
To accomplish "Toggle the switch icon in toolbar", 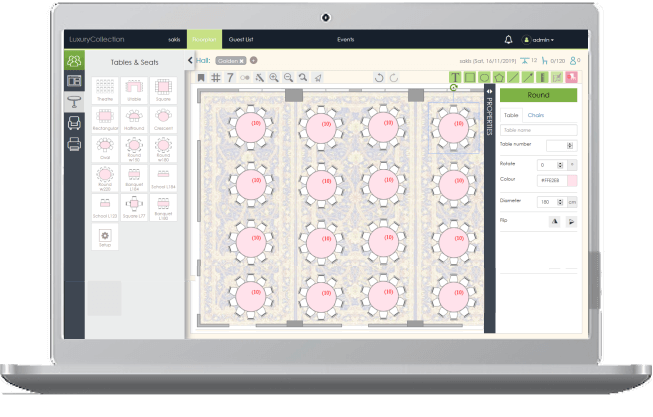I will [244, 77].
